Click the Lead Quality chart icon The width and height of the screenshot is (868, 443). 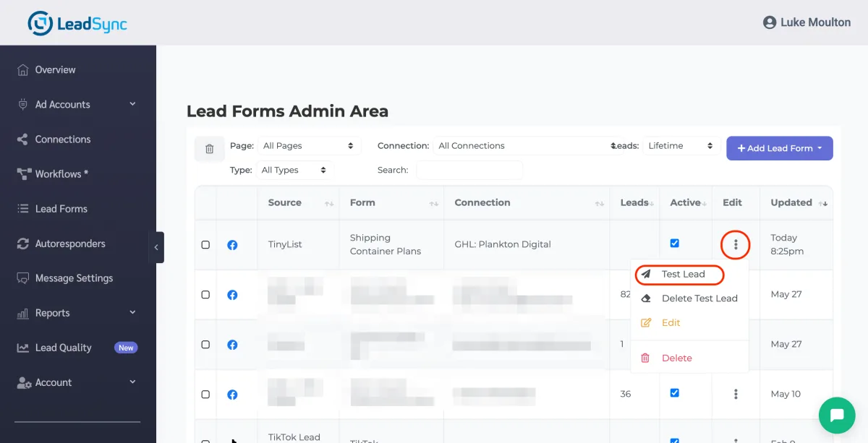pyautogui.click(x=23, y=348)
